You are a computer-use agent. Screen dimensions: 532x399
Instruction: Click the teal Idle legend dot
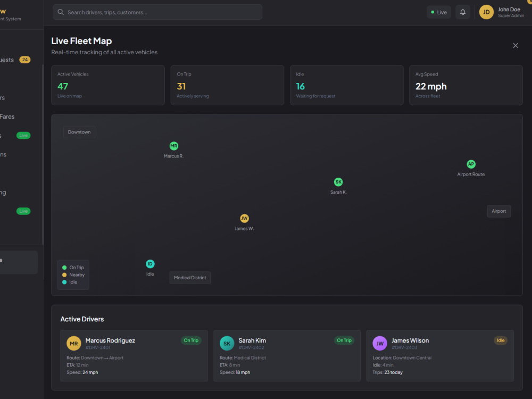tap(64, 282)
